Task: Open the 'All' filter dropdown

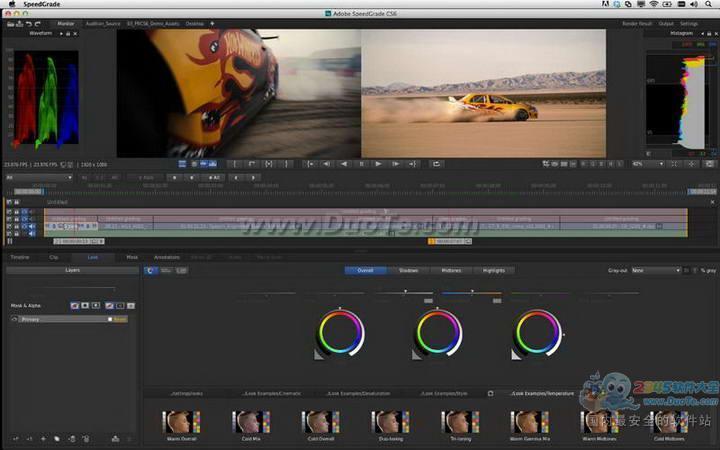Action: click(39, 177)
